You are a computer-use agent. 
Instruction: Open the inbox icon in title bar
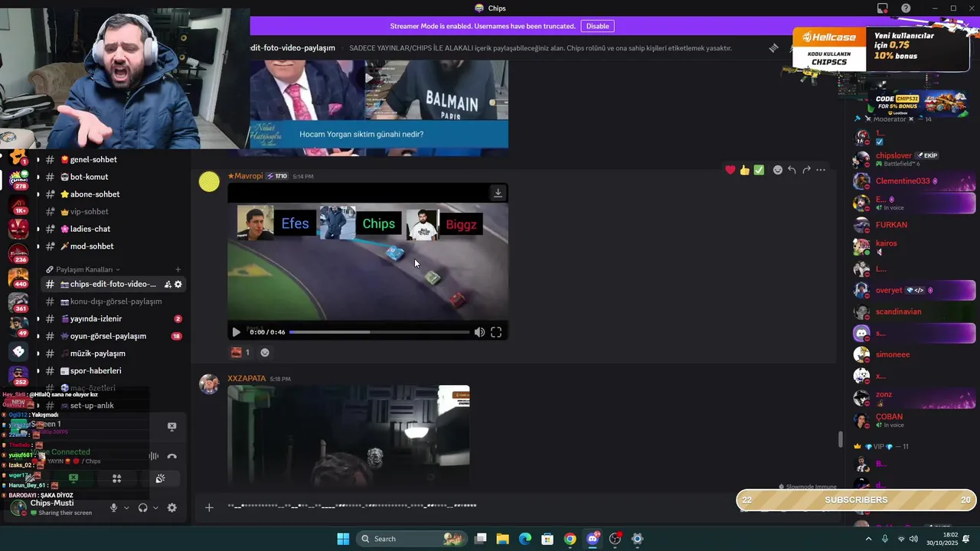coord(883,8)
